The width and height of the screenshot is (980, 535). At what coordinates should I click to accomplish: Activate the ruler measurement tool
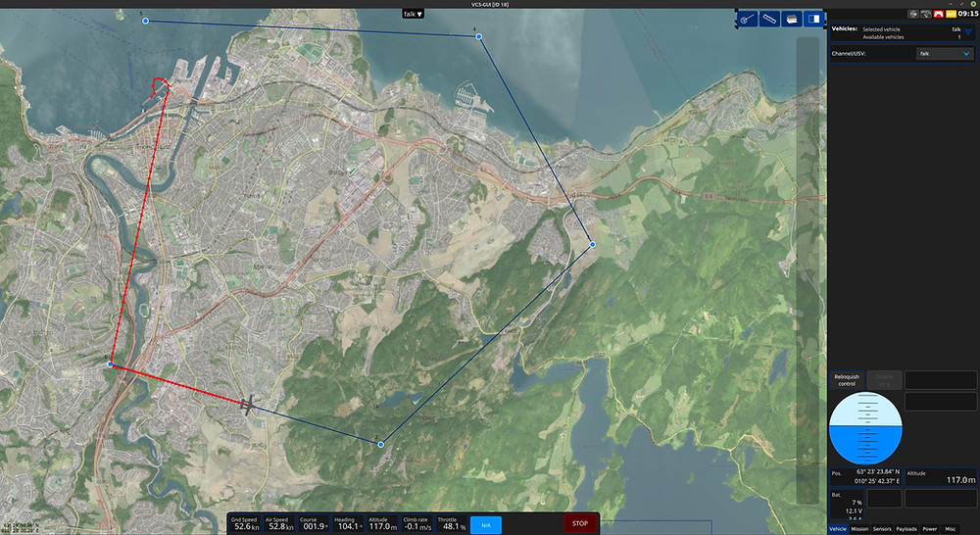pos(769,20)
